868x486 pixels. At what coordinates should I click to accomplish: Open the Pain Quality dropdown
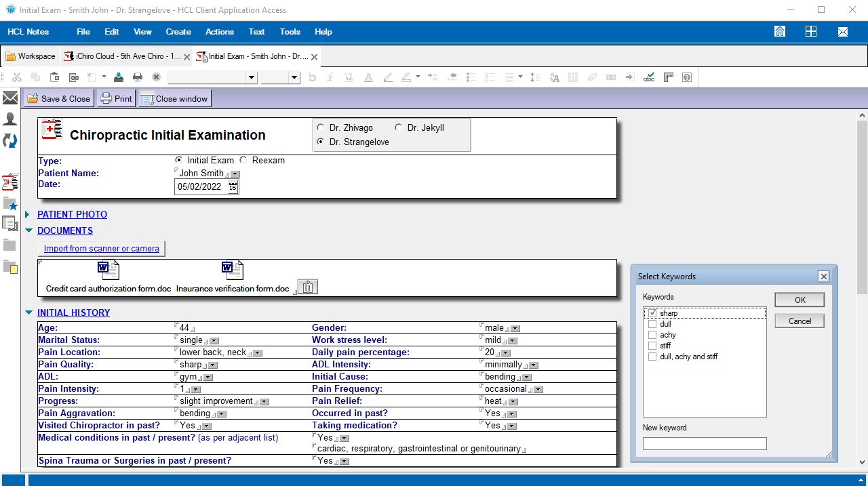pyautogui.click(x=213, y=365)
